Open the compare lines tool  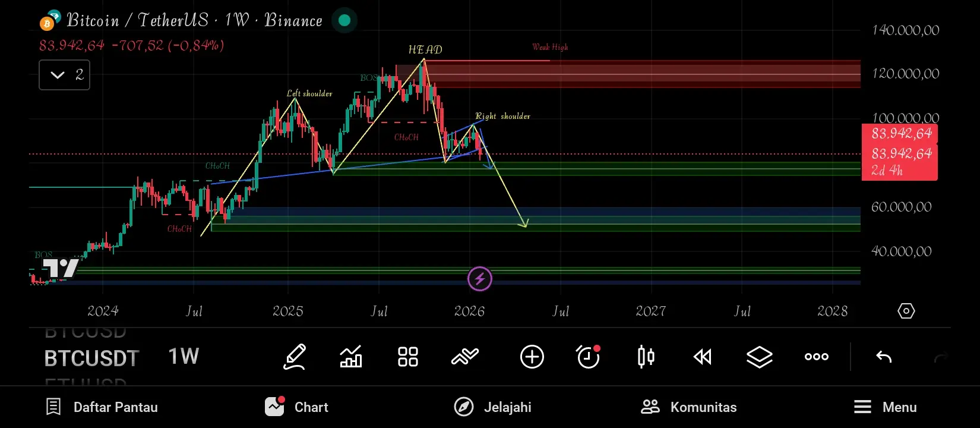point(465,357)
